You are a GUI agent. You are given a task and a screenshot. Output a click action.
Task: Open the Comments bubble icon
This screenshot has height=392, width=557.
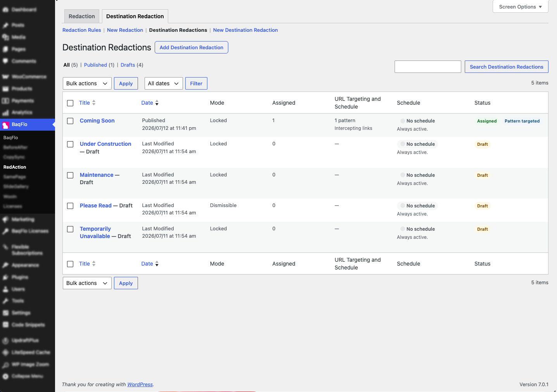tap(6, 61)
